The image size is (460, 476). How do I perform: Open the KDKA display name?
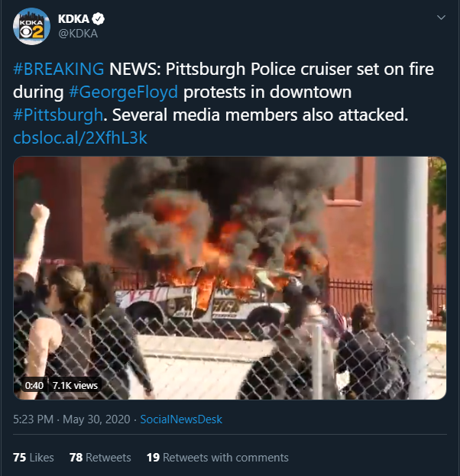pos(73,19)
